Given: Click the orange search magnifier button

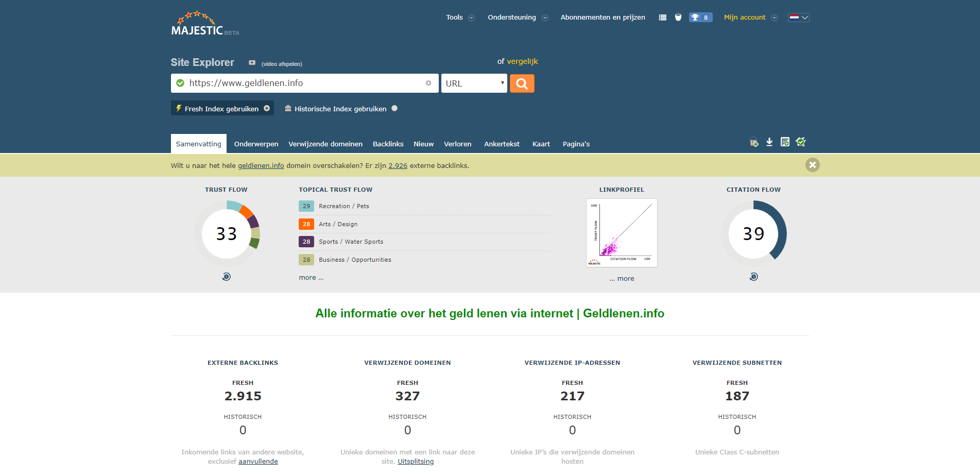Looking at the screenshot, I should coord(522,83).
